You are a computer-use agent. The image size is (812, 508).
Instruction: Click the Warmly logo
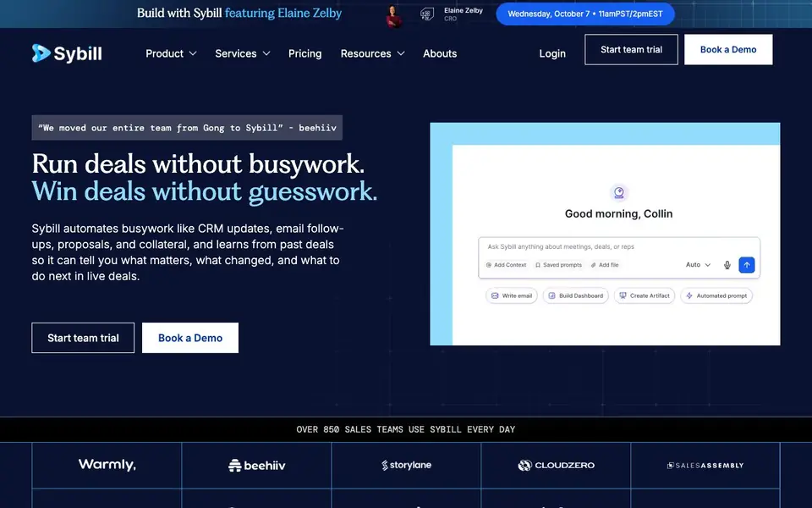[107, 465]
